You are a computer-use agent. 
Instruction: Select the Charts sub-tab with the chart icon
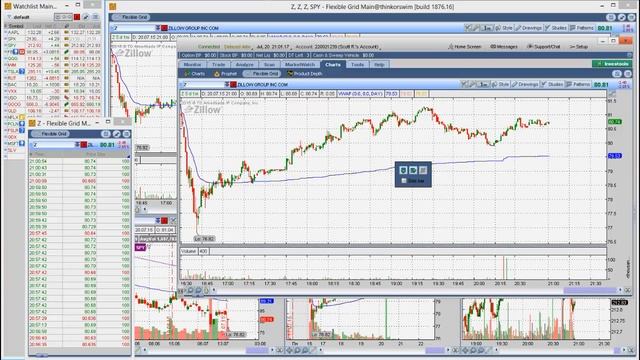194,74
